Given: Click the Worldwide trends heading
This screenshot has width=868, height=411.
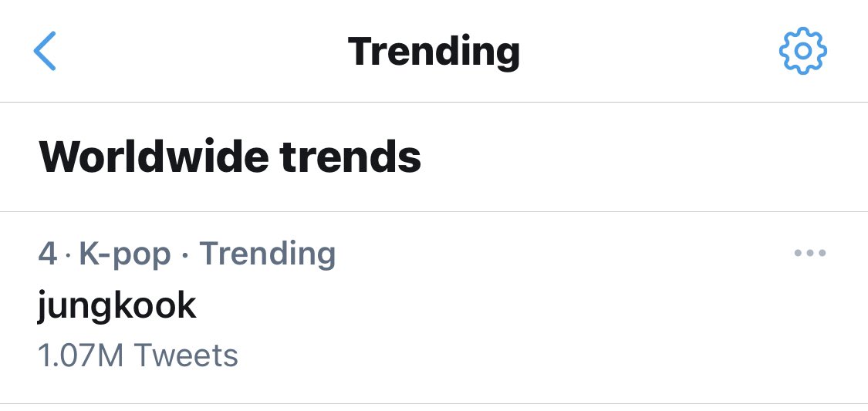Looking at the screenshot, I should pyautogui.click(x=230, y=157).
